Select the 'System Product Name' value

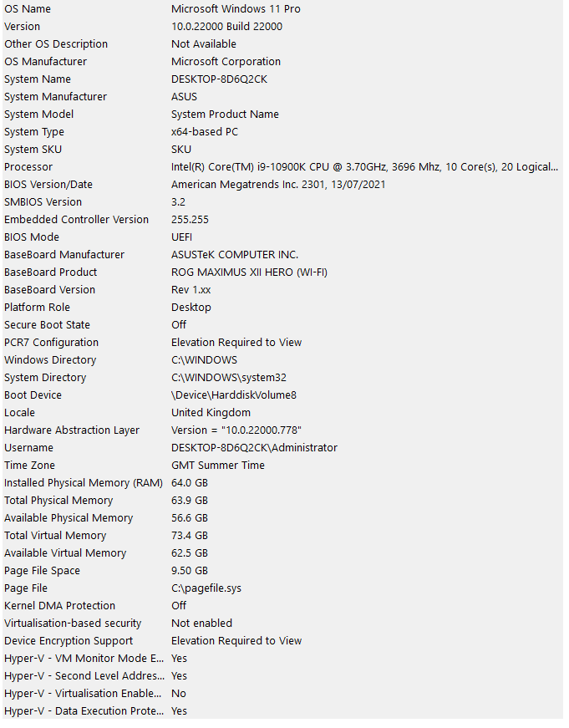pyautogui.click(x=225, y=115)
